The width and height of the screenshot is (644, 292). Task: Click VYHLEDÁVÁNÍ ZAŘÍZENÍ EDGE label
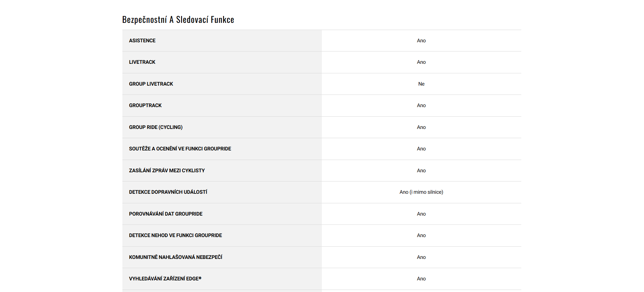click(165, 279)
